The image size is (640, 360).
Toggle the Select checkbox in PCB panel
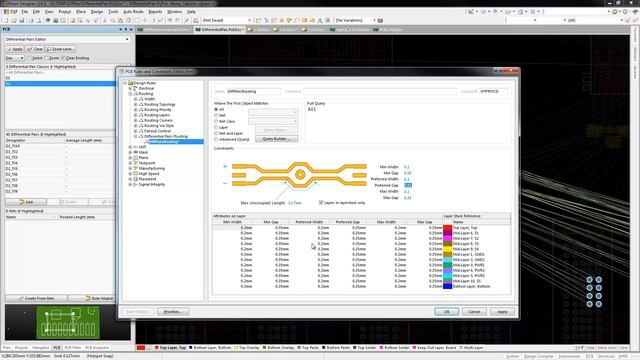pyautogui.click(x=29, y=58)
